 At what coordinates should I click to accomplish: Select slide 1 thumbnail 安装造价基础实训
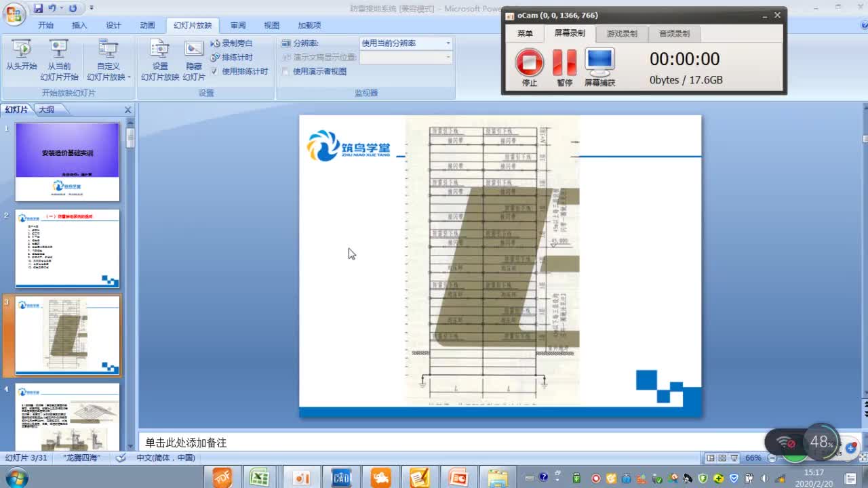[67, 162]
